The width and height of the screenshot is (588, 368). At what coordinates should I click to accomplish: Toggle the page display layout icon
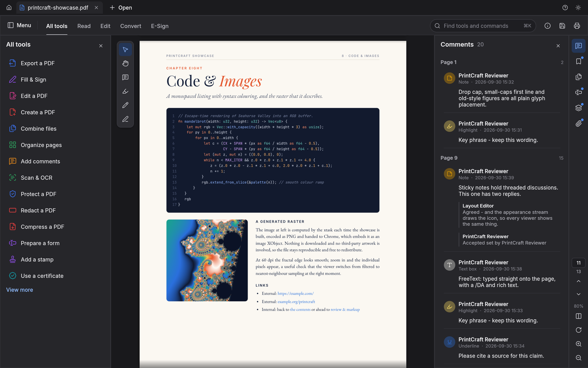[578, 316]
